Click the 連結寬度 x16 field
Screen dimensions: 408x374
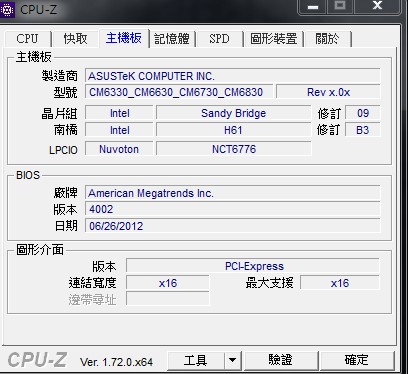[x=168, y=283]
